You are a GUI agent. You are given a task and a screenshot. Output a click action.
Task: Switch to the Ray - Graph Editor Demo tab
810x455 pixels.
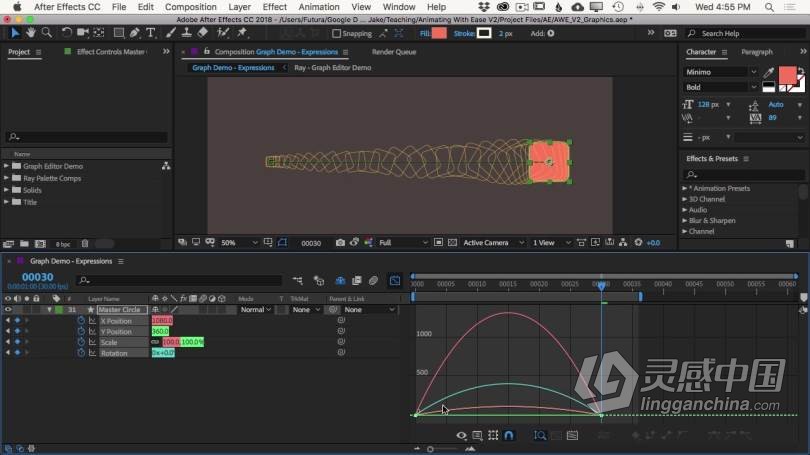pyautogui.click(x=332, y=68)
